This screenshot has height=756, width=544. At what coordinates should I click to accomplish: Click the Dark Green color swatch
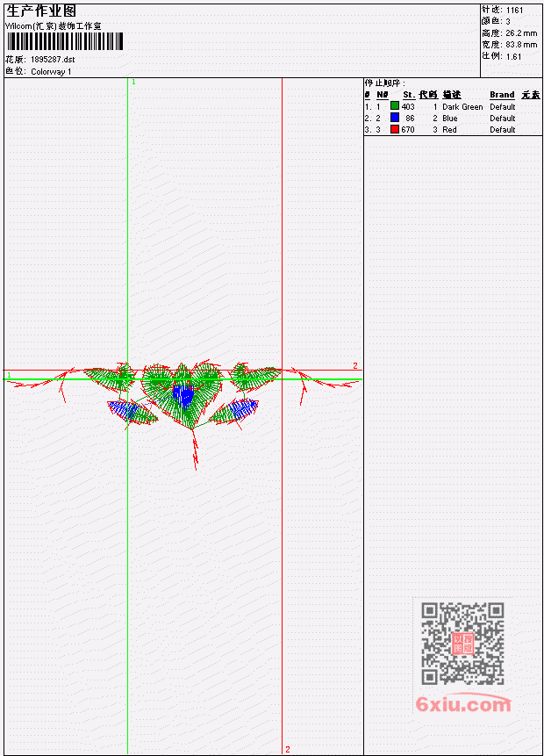click(394, 106)
